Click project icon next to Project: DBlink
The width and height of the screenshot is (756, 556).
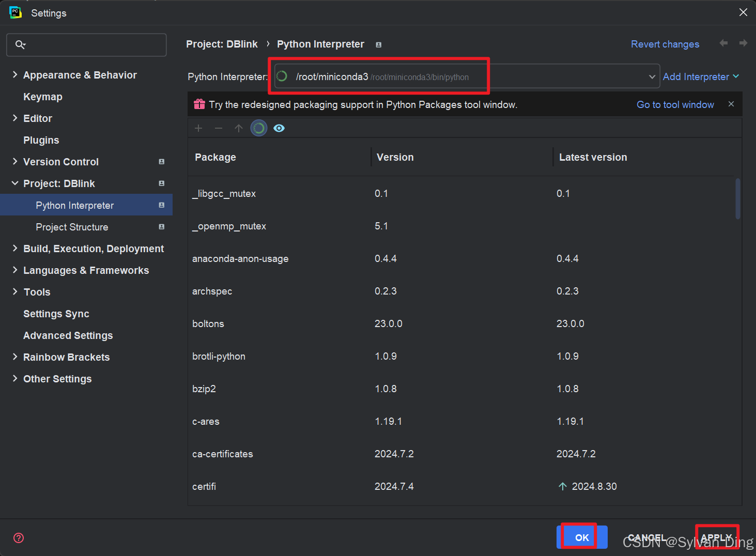tap(162, 183)
